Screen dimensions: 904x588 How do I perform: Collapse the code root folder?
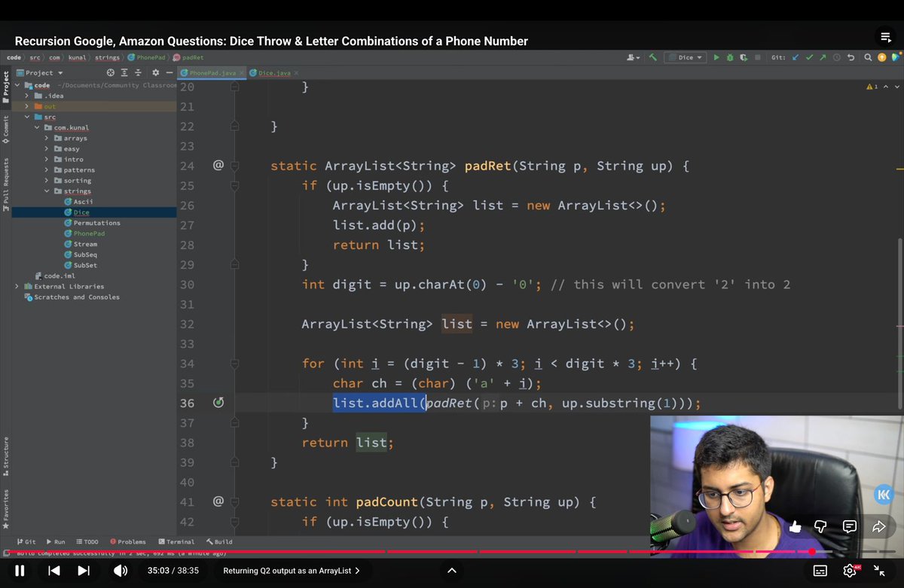point(17,85)
